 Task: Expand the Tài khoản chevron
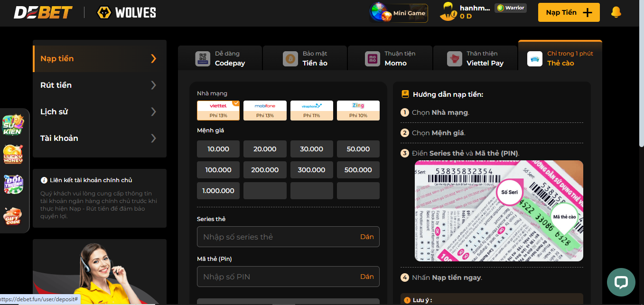153,139
